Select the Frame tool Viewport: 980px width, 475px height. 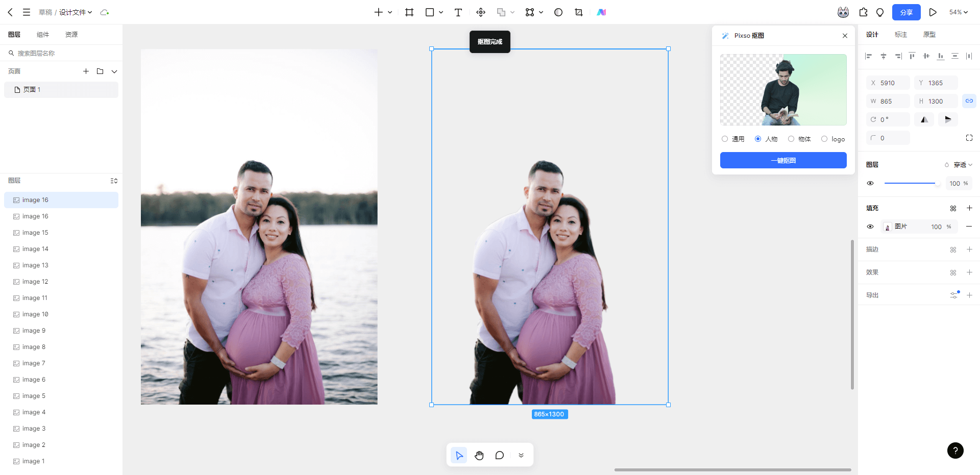[409, 12]
